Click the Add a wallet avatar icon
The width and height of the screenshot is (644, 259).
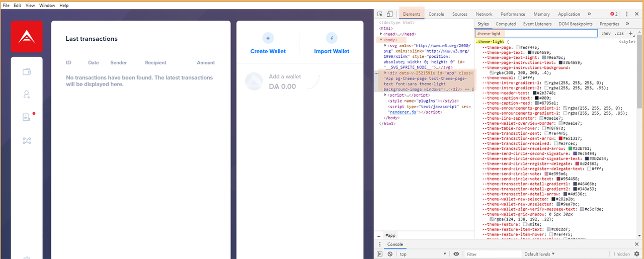[x=254, y=81]
